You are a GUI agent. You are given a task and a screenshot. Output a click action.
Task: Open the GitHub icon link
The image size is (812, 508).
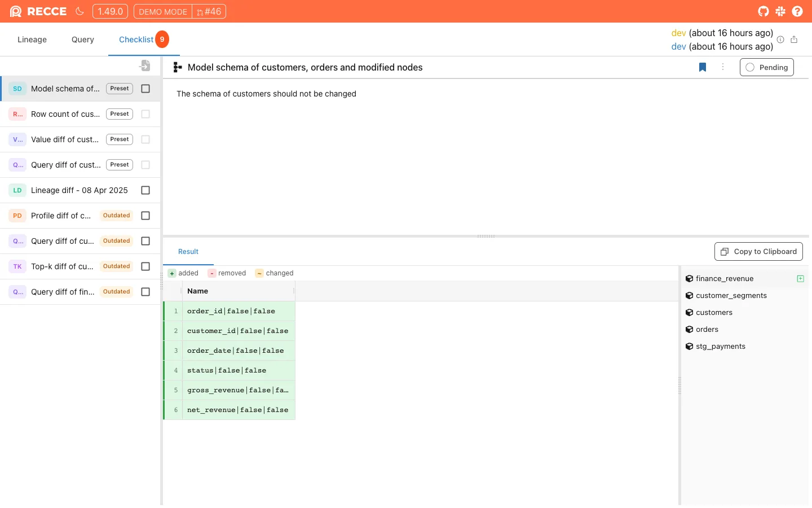(764, 11)
